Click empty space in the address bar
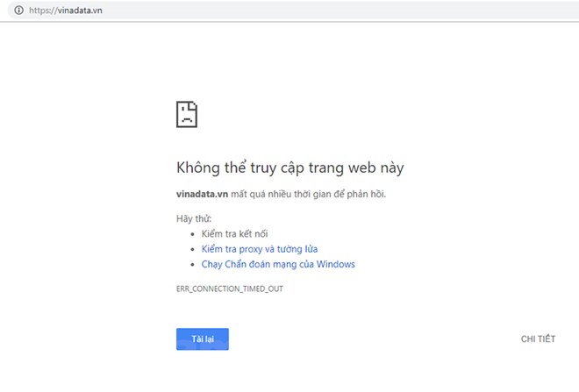The width and height of the screenshot is (579, 392). [332, 10]
